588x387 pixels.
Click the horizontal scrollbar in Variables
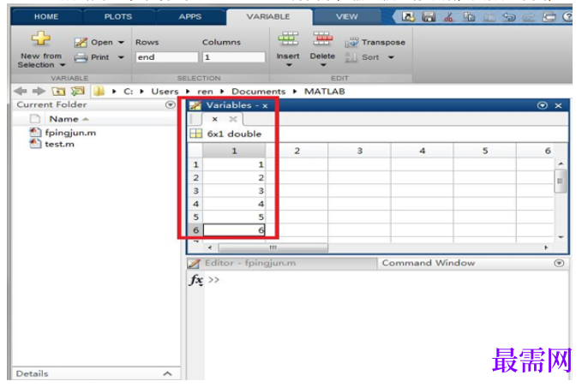tap(273, 247)
